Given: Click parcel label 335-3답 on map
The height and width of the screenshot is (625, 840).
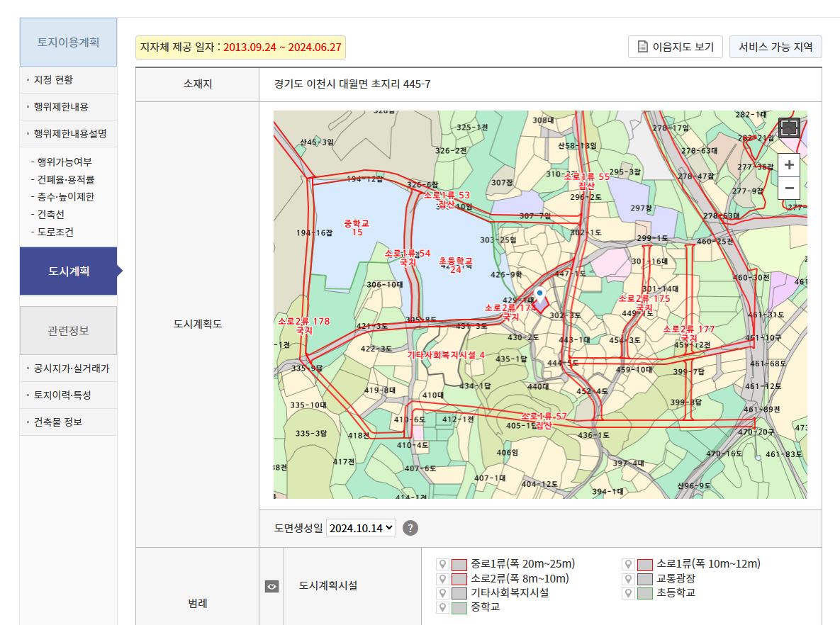Looking at the screenshot, I should click(x=310, y=433).
